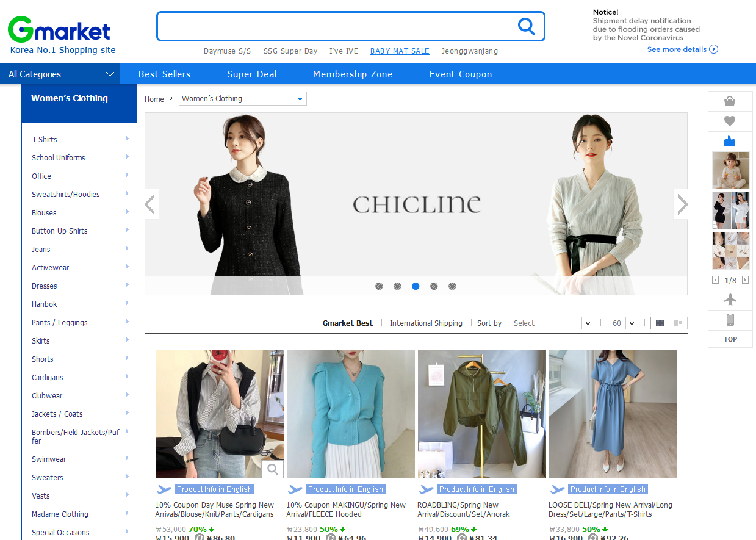Click the BABY MAT SALE link
The width and height of the screenshot is (756, 540).
pyautogui.click(x=400, y=51)
